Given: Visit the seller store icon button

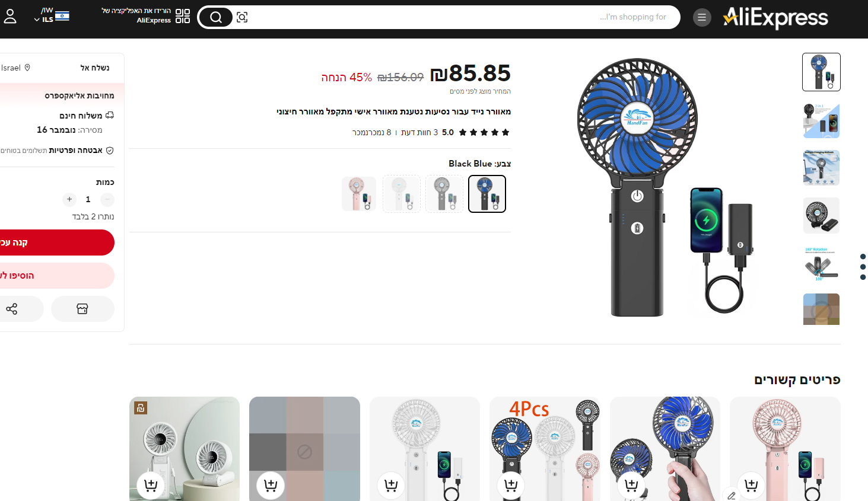Looking at the screenshot, I should [x=82, y=309].
